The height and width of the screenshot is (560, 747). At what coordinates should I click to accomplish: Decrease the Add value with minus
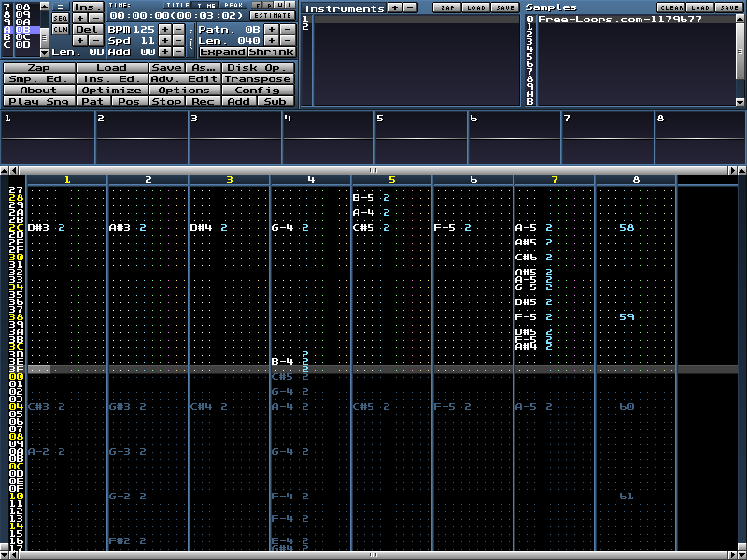pyautogui.click(x=178, y=52)
